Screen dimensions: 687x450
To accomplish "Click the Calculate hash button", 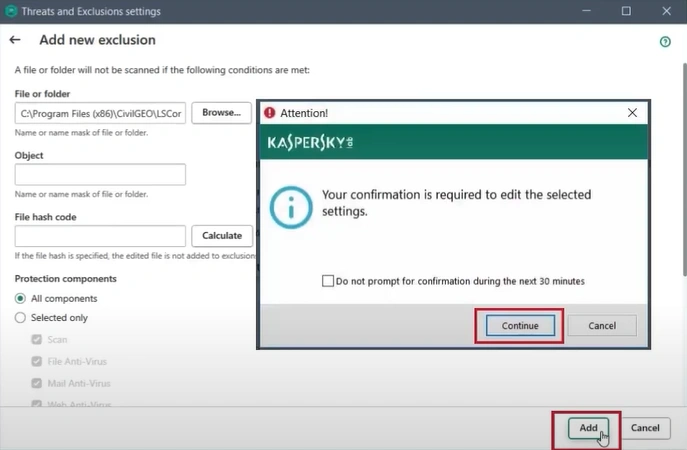I will [x=222, y=236].
